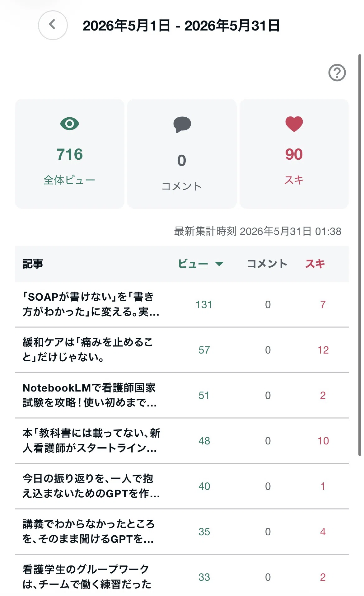364x596 pixels.
Task: Select the ビュー column header
Action: coord(193,264)
